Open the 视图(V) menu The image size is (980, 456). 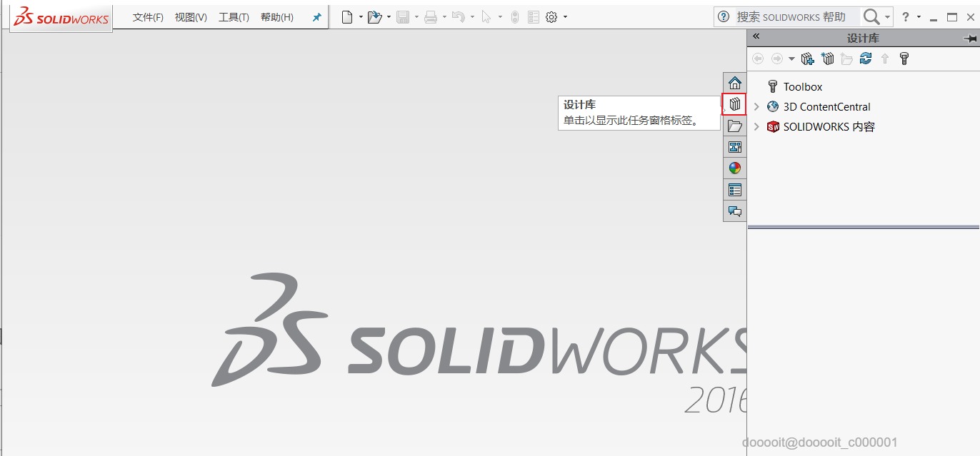tap(191, 17)
